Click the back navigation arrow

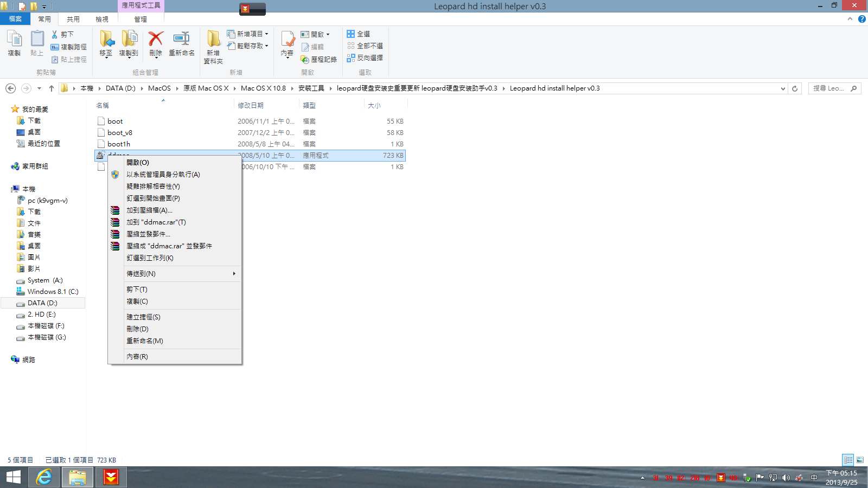tap(10, 88)
